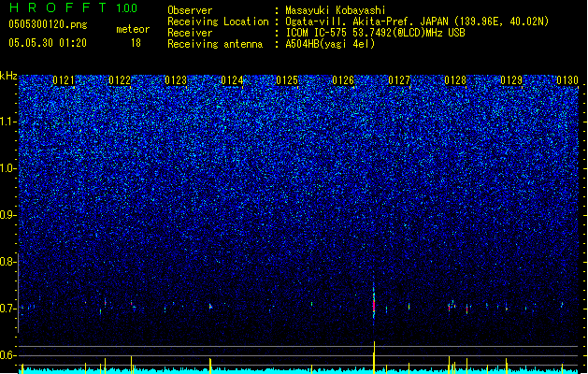Viewport: 588px width, 374px height.
Task: Click the 0130 time marker
Action: [x=567, y=80]
